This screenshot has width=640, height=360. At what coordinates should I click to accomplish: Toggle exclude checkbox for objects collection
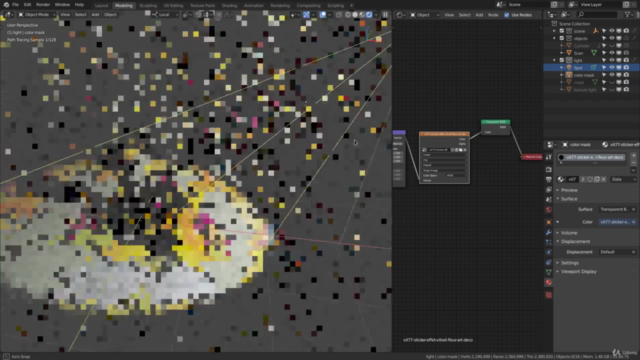(x=562, y=38)
